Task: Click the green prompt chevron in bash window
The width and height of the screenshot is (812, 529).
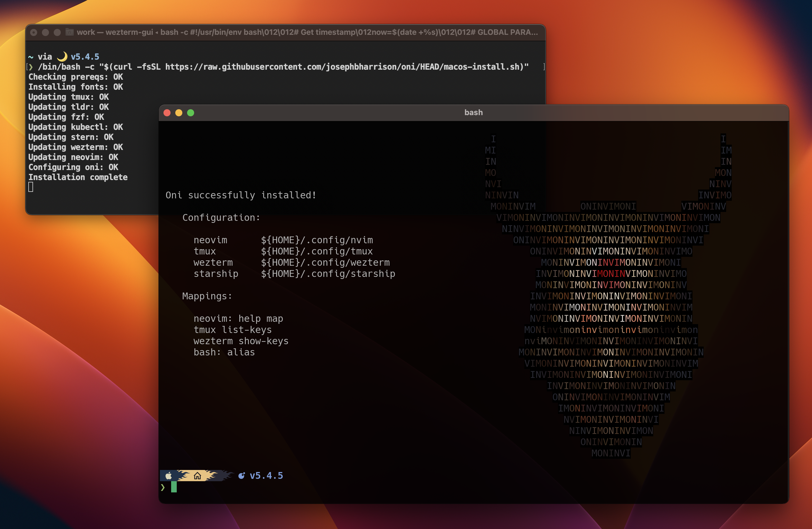Action: 163,487
